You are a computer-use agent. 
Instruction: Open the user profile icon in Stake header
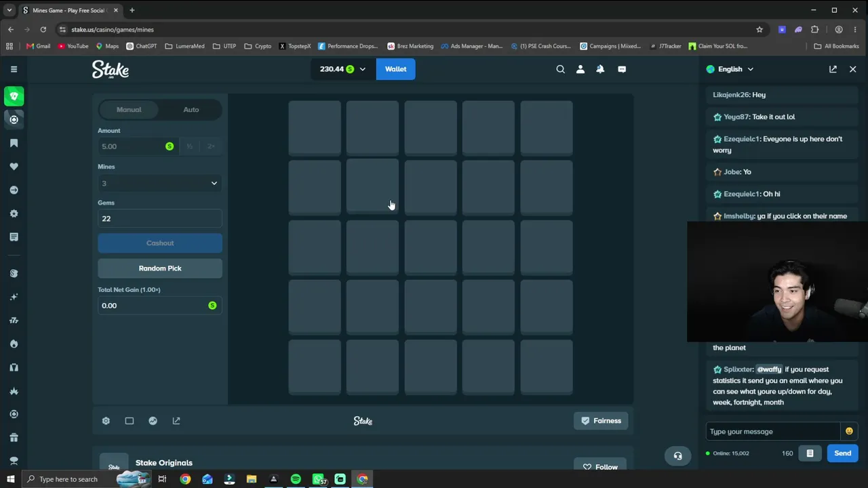(580, 69)
